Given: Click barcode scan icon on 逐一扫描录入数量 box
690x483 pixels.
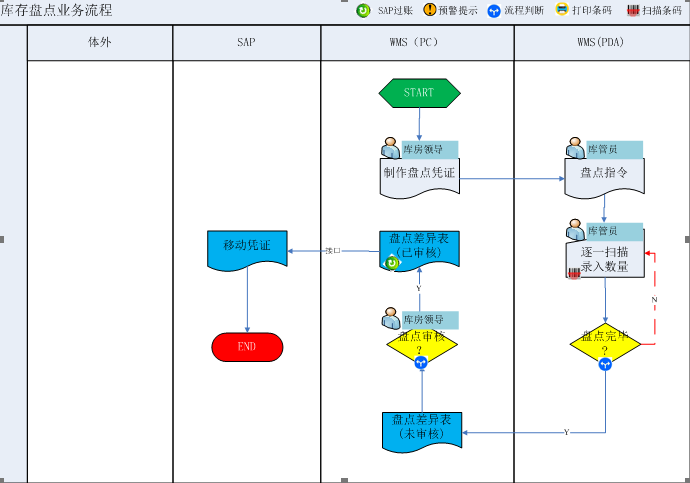Looking at the screenshot, I should click(x=574, y=274).
